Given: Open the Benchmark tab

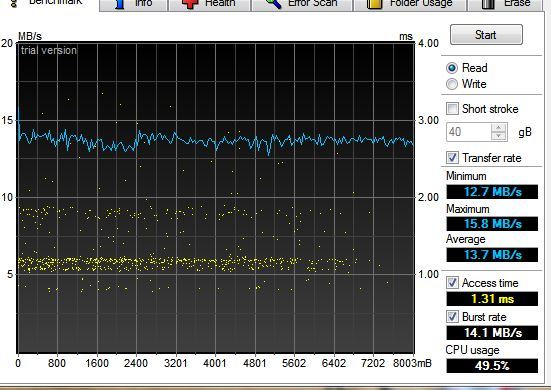Looking at the screenshot, I should tap(49, 4).
